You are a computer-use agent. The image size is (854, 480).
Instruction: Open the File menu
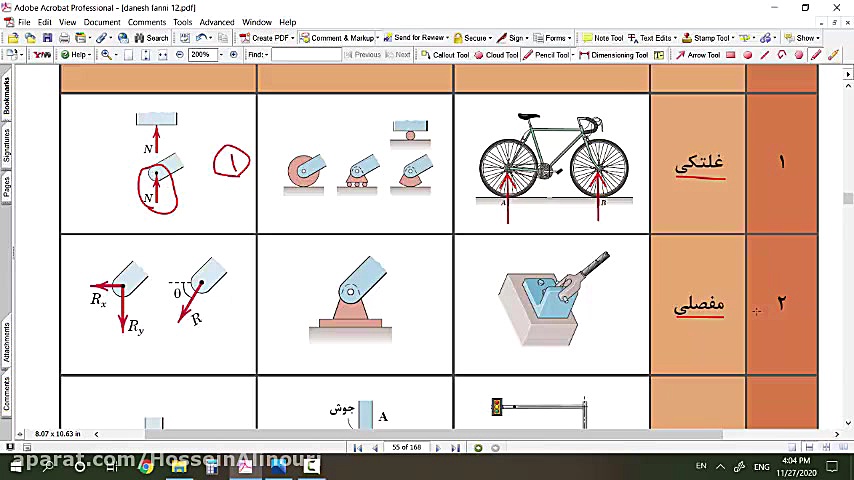coord(24,22)
